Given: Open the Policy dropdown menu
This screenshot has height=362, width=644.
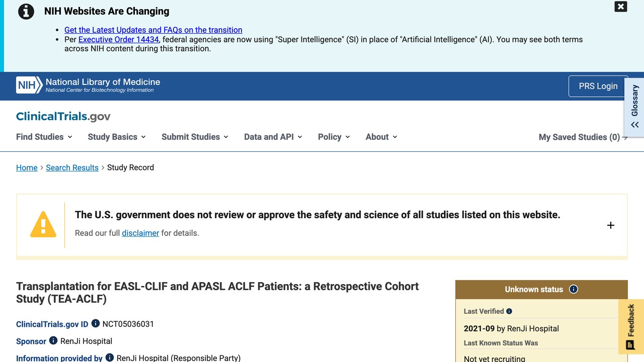Looking at the screenshot, I should coord(334,137).
